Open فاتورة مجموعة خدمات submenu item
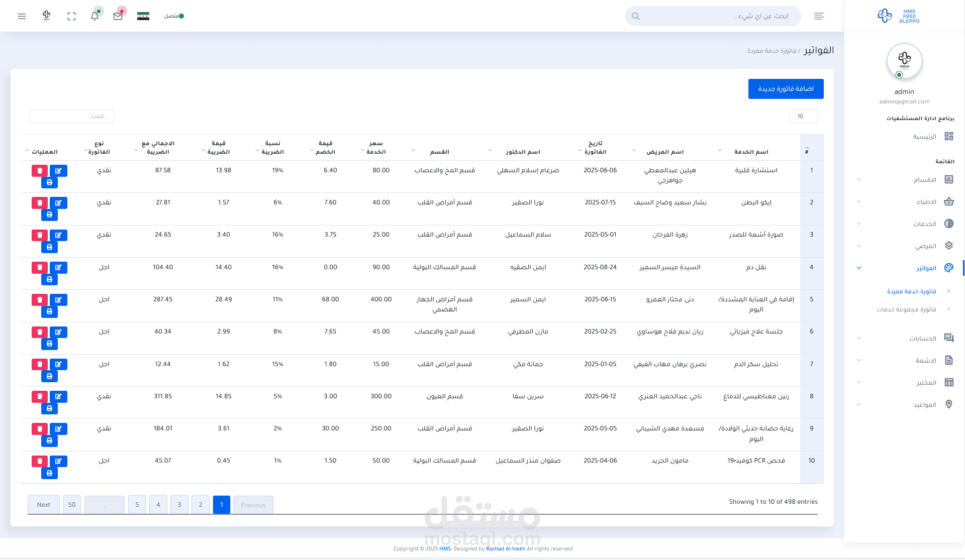965x560 pixels. pyautogui.click(x=906, y=309)
